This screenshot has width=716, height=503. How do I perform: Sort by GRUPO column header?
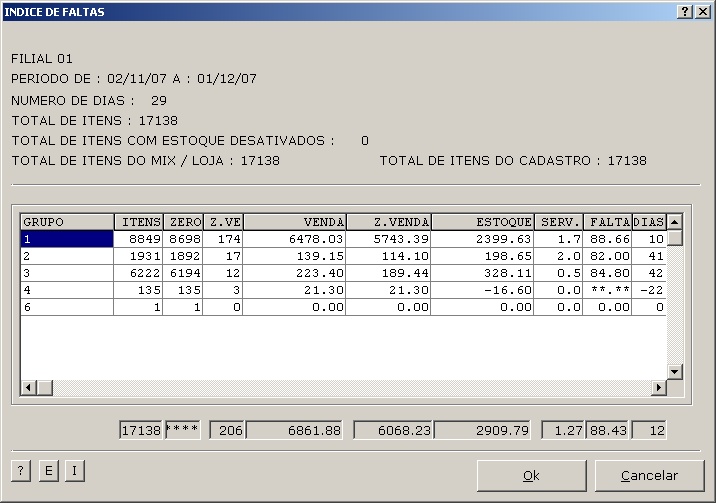point(66,222)
